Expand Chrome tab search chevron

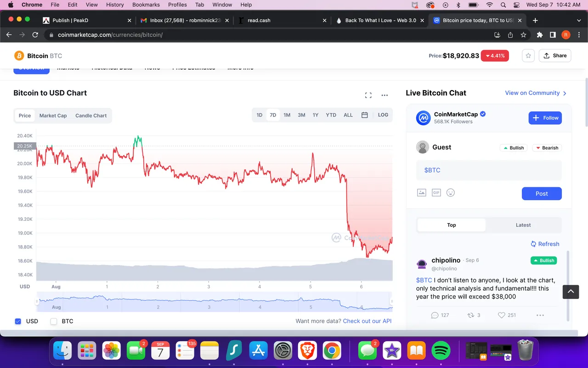click(579, 20)
